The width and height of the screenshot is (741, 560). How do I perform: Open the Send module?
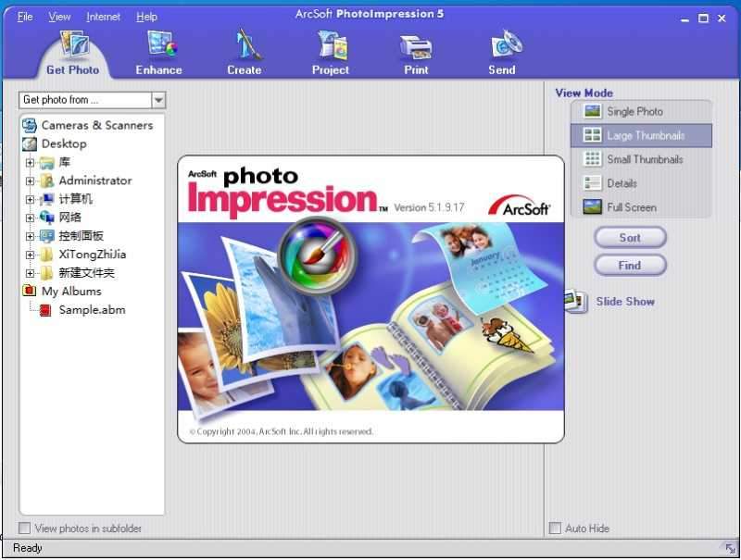click(x=501, y=51)
